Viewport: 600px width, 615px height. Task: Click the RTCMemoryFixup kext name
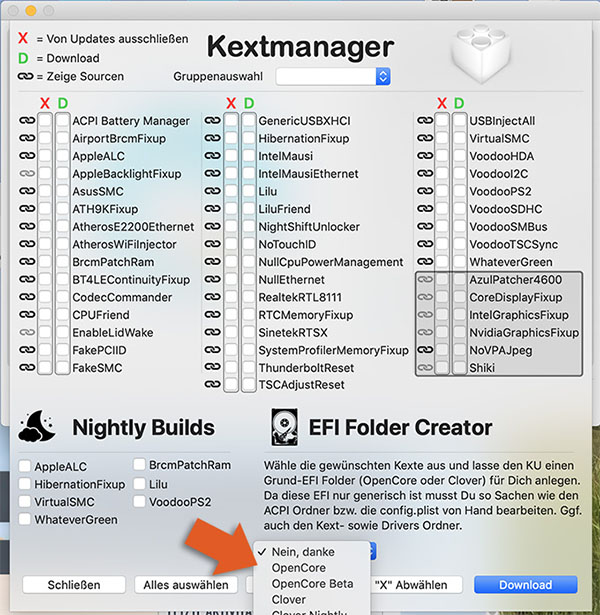[305, 315]
